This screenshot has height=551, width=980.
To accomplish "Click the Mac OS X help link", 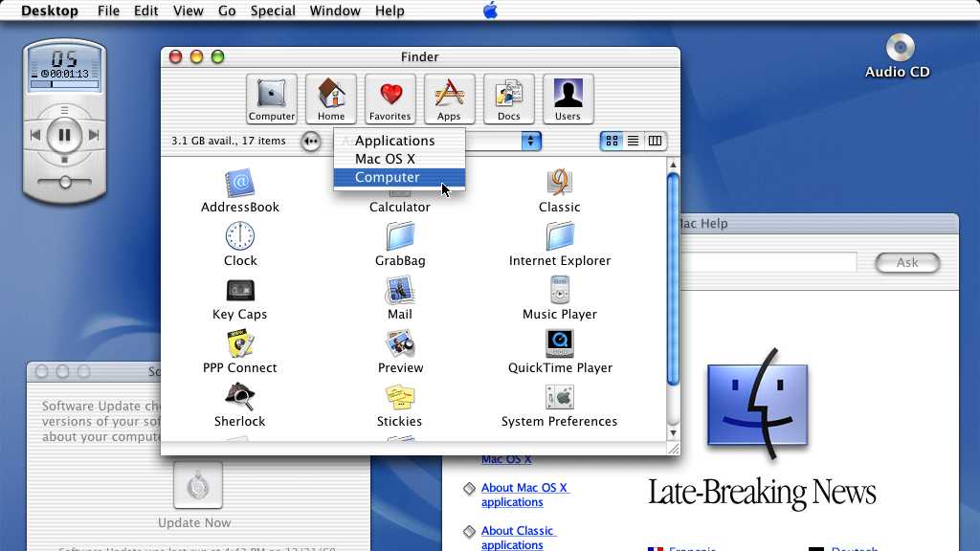I will [506, 459].
